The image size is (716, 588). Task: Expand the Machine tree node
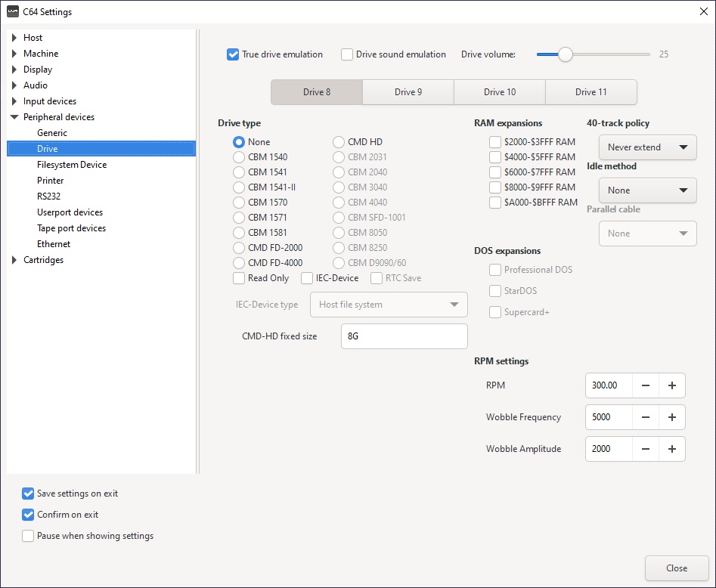[14, 54]
